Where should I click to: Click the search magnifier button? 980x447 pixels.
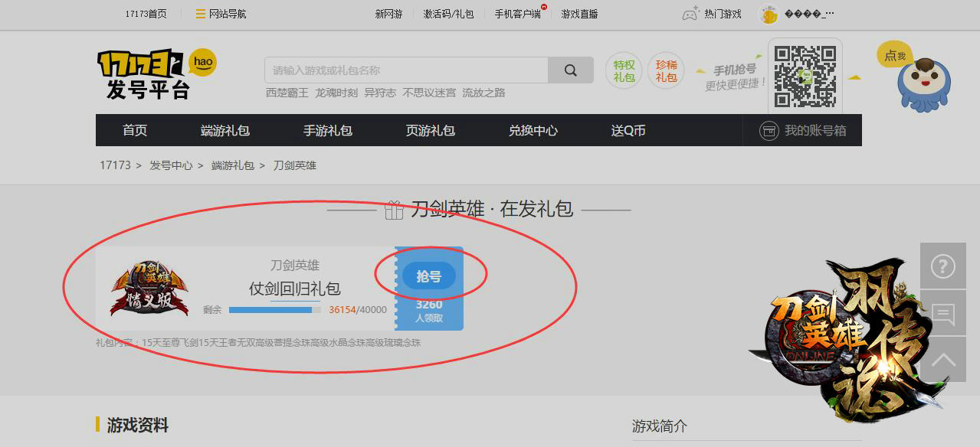pyautogui.click(x=570, y=70)
